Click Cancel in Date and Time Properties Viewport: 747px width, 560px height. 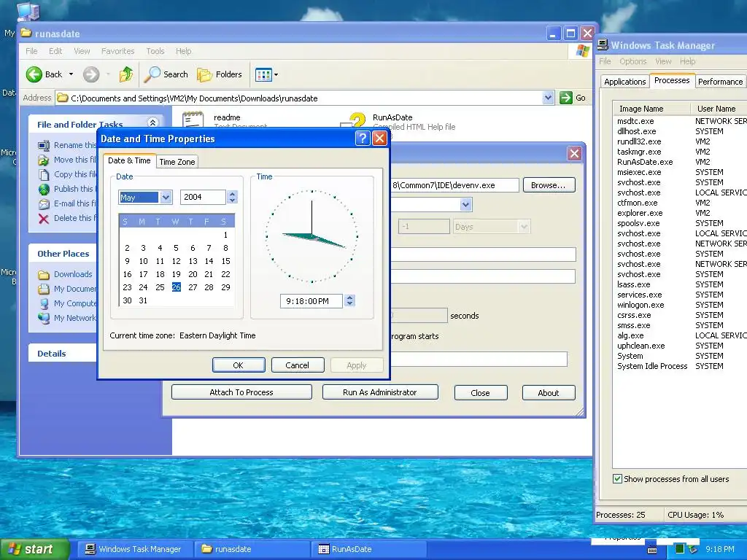click(298, 365)
